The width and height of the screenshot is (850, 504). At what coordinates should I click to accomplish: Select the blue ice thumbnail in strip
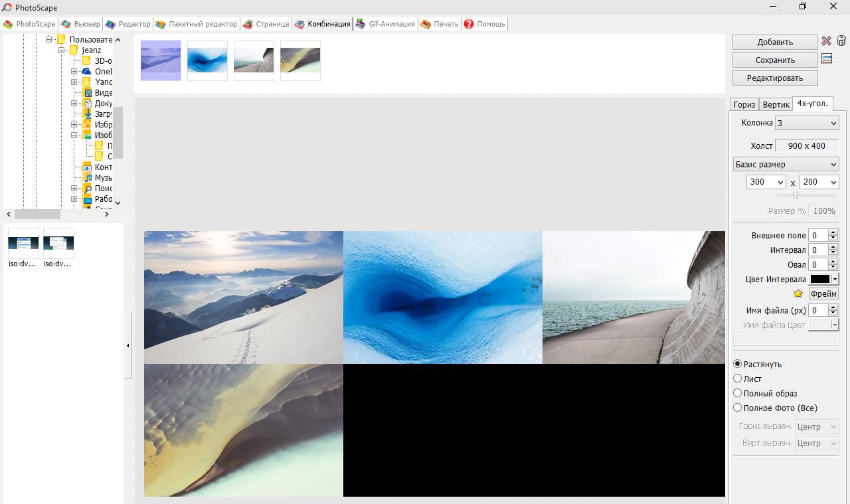(x=207, y=60)
